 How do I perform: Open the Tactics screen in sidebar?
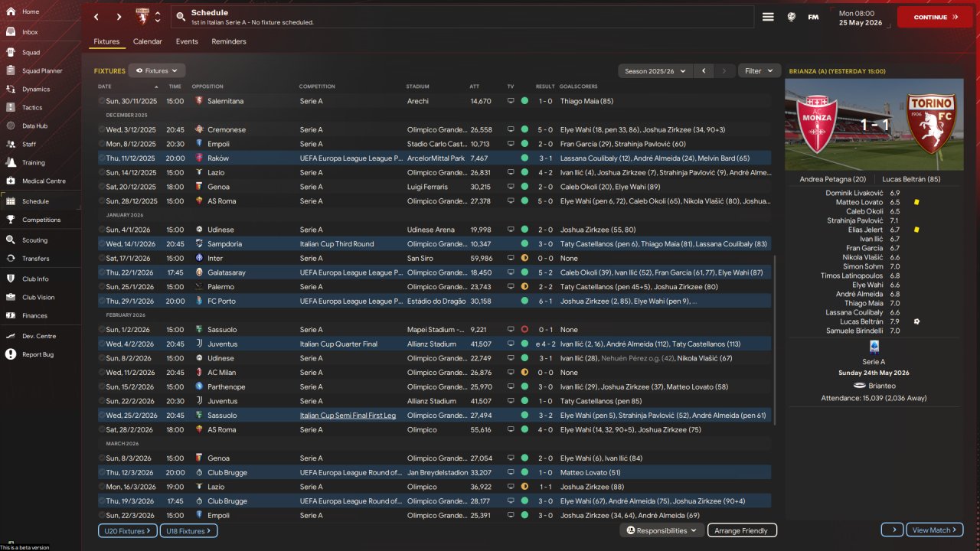(31, 108)
